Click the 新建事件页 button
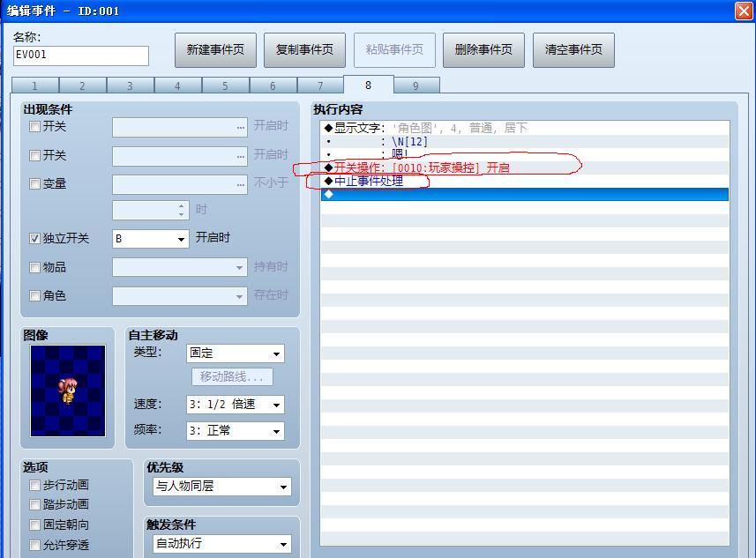Screen dimensions: 756x558 pyautogui.click(x=215, y=50)
